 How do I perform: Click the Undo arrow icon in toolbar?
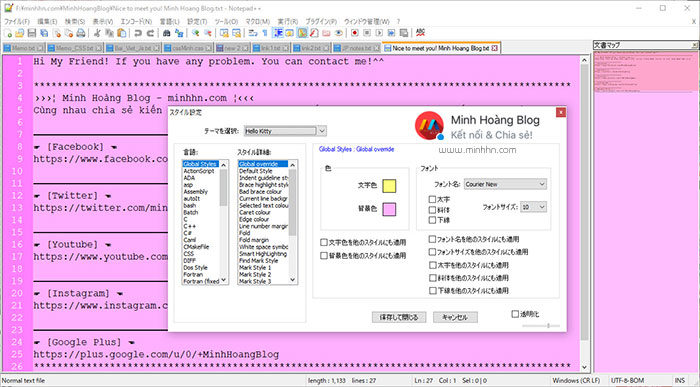coord(138,33)
